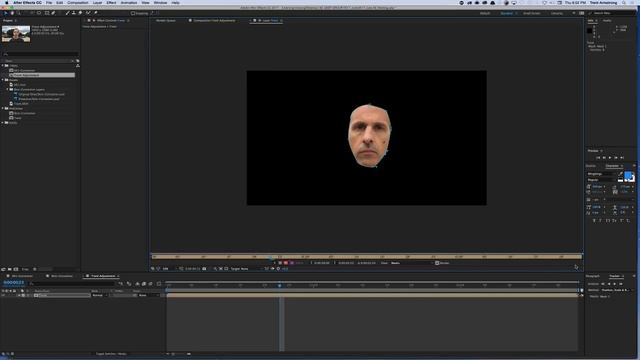Click the new composition icon in Project panel

16,269
